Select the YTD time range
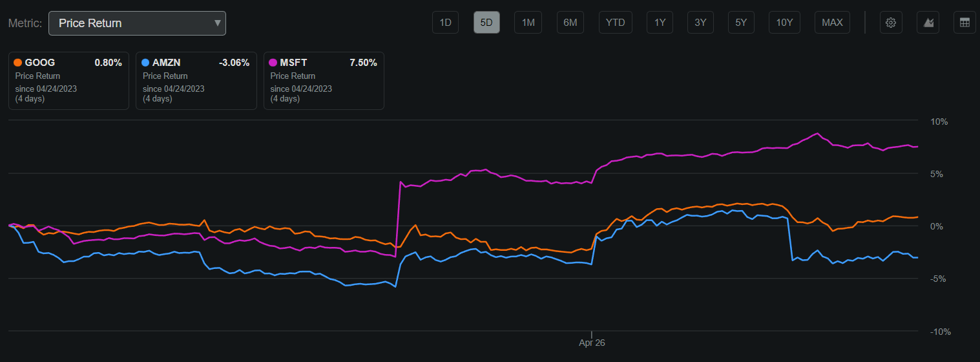The image size is (980, 362). coord(615,23)
